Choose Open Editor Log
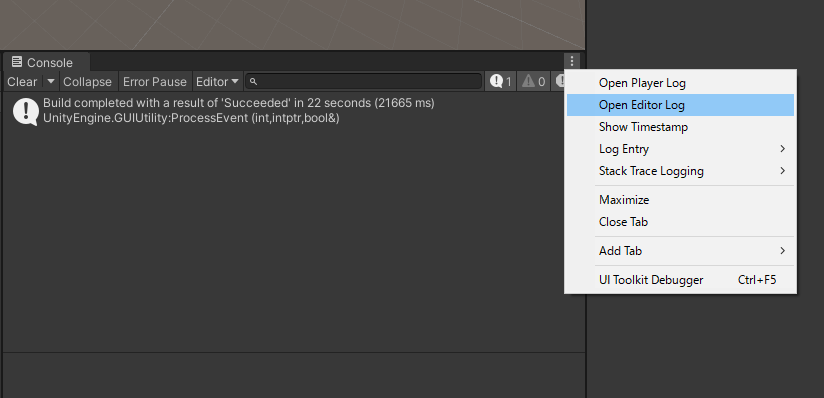The height and width of the screenshot is (398, 824). coord(680,105)
